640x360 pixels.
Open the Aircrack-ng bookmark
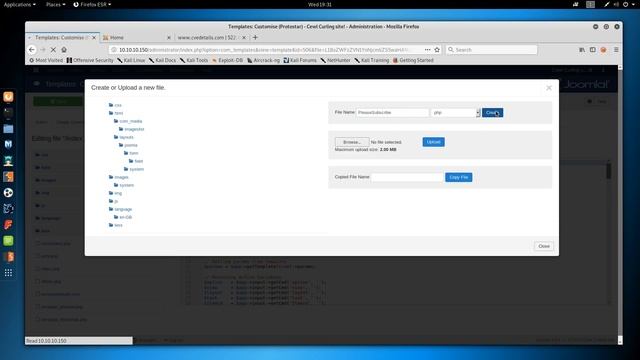pyautogui.click(x=263, y=60)
